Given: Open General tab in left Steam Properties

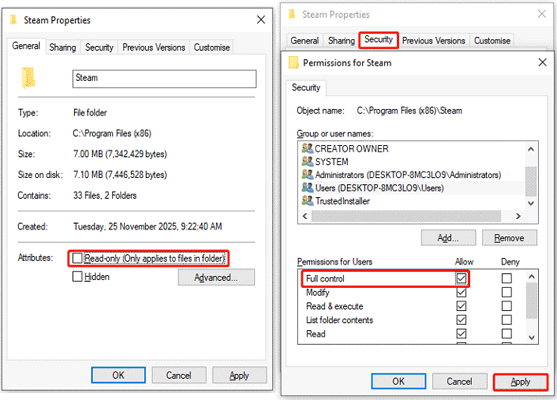Looking at the screenshot, I should [x=26, y=46].
